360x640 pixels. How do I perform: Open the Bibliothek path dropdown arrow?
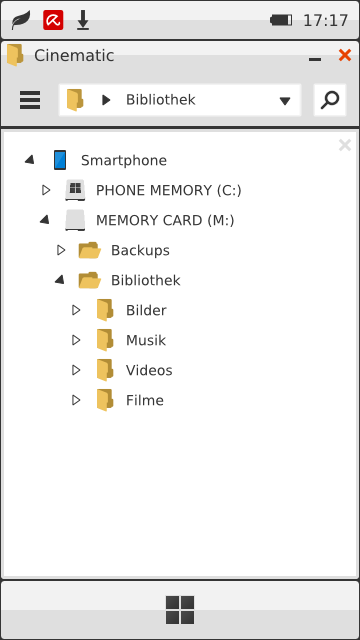285,101
